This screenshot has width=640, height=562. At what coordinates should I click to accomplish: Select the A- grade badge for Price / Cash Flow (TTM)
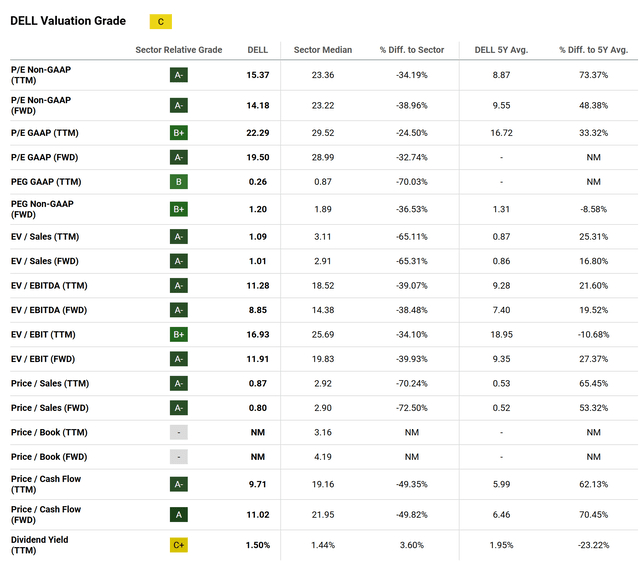click(x=179, y=484)
